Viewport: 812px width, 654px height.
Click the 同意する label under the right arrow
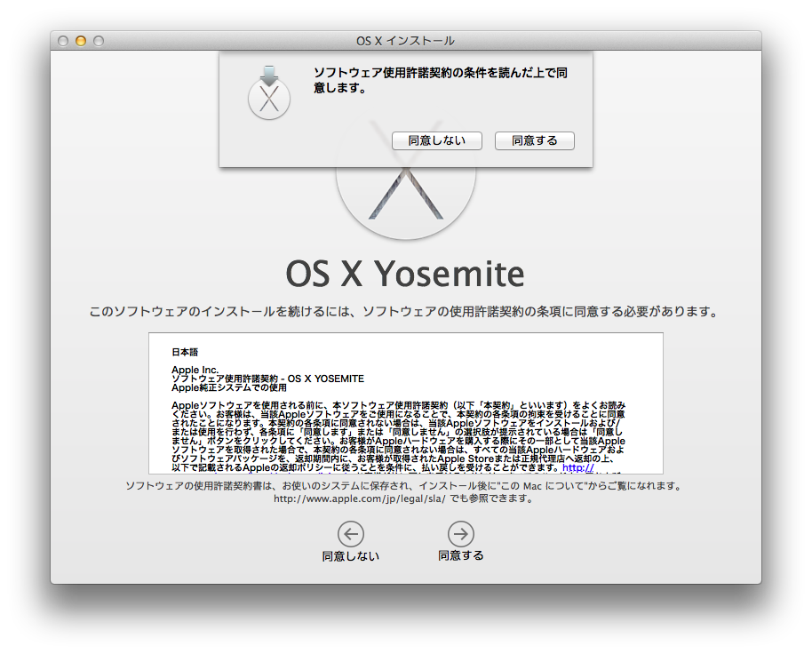point(460,555)
